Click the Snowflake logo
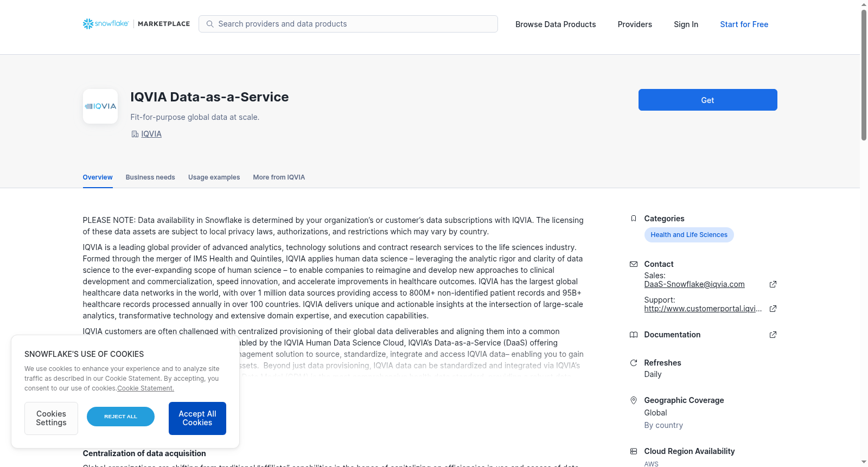This screenshot has height=467, width=868. (106, 24)
